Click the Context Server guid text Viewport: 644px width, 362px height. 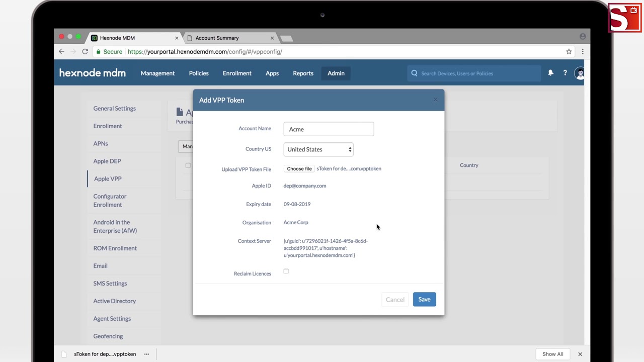click(x=326, y=248)
